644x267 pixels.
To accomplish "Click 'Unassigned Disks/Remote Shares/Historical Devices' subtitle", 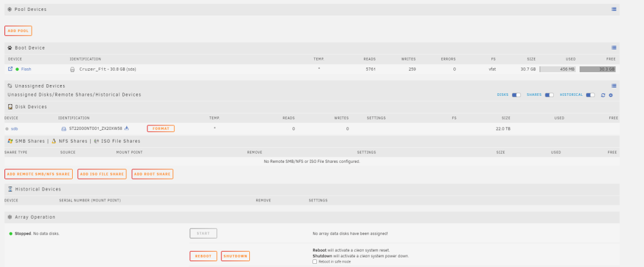I will click(74, 95).
